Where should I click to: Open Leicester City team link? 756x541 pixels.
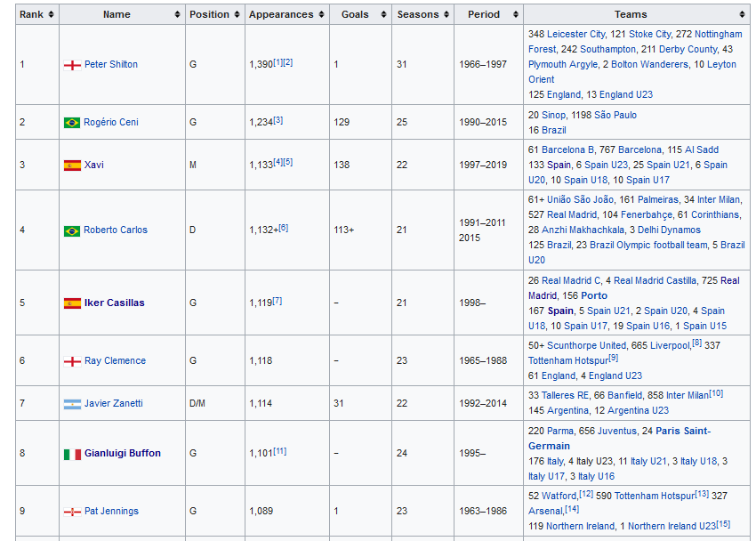click(575, 34)
